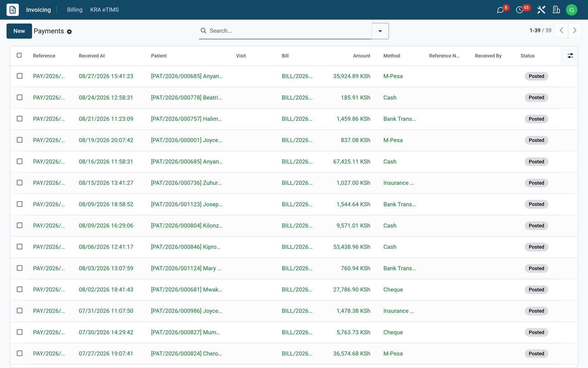Click the Cheque method cell at 07/30/2026
The width and height of the screenshot is (588, 368).
tap(393, 332)
